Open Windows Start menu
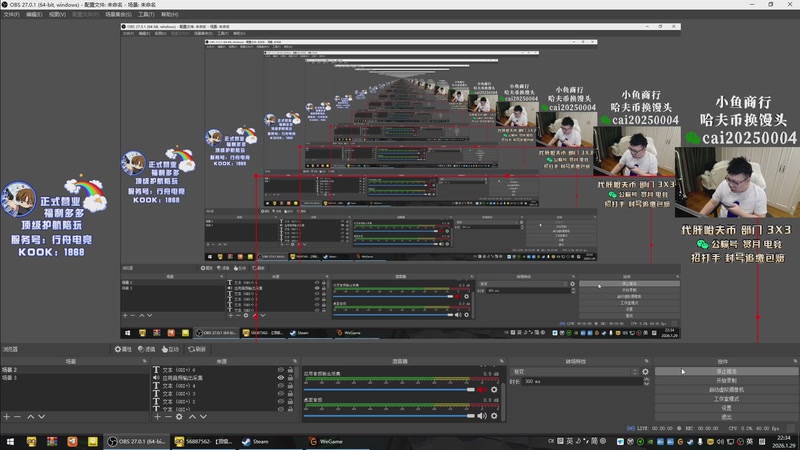This screenshot has height=450, width=800. click(10, 441)
